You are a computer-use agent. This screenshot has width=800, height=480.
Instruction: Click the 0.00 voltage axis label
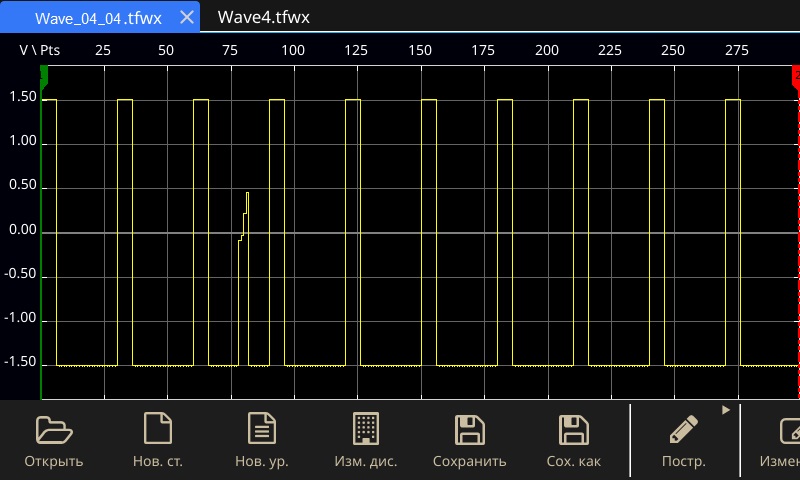[23, 230]
